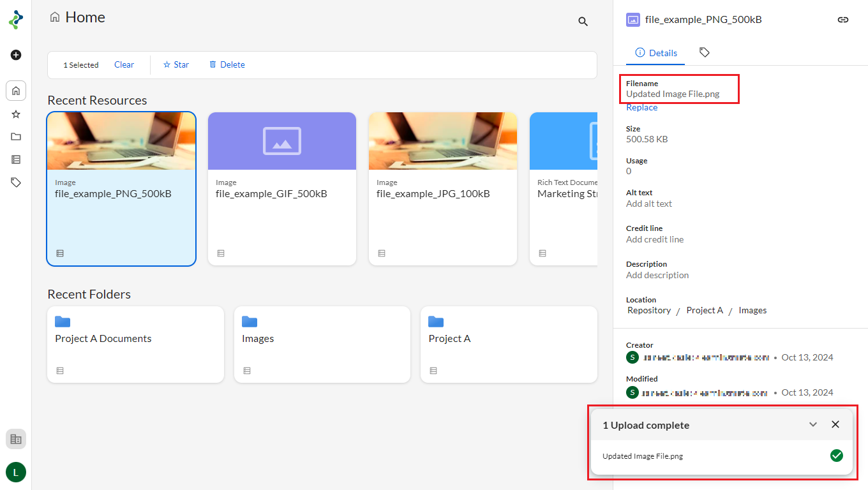This screenshot has width=868, height=490.
Task: Open the list view sidebar icon
Action: 16,160
